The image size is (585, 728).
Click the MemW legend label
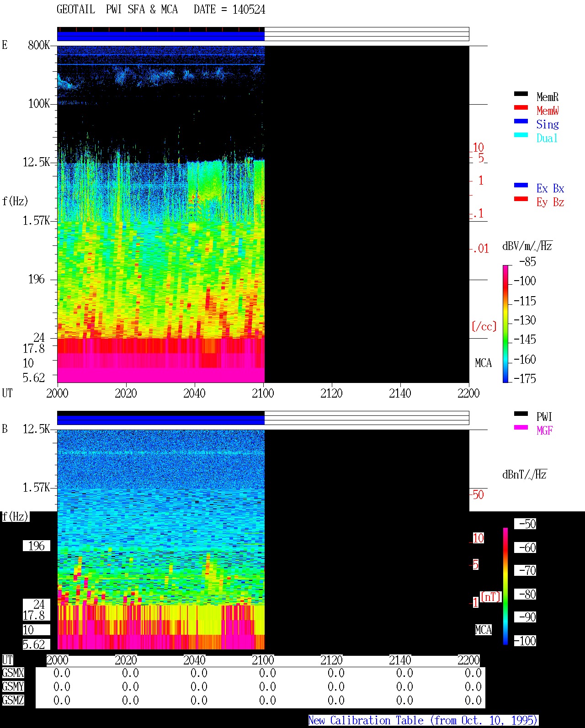point(548,111)
